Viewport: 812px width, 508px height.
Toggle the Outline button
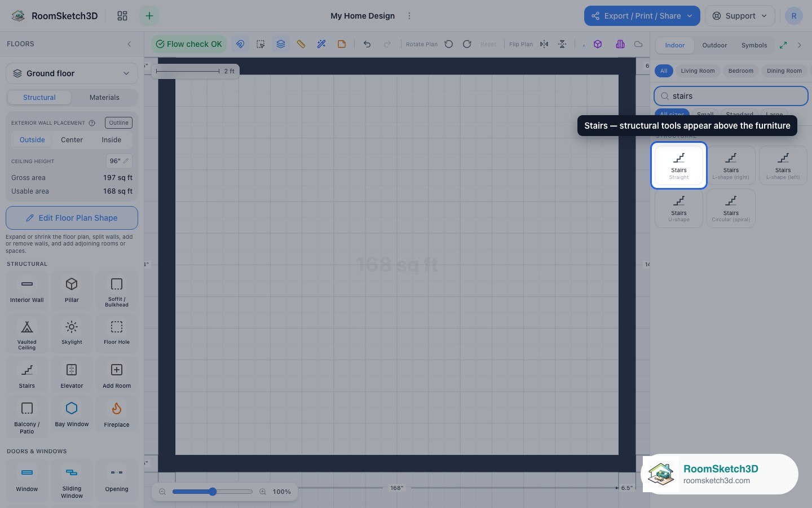[x=118, y=122]
